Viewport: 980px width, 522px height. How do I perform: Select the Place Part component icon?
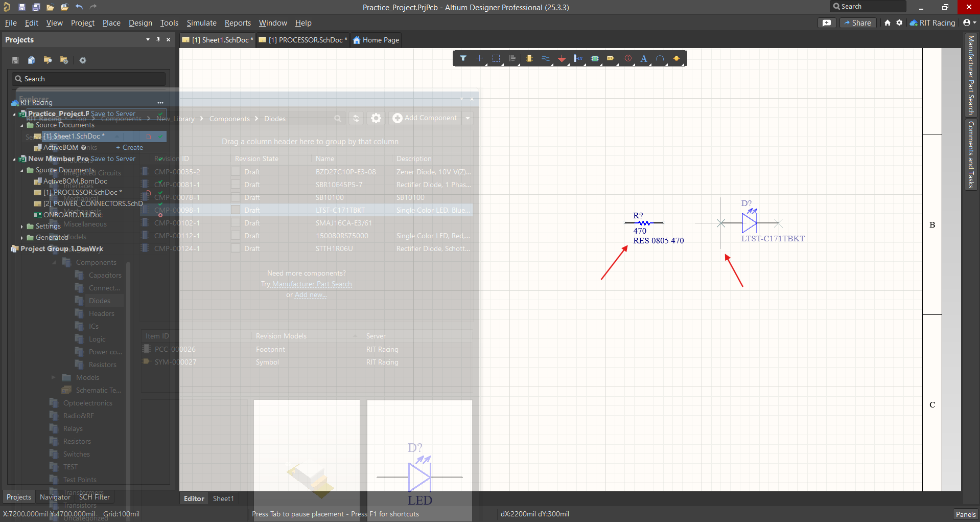pyautogui.click(x=529, y=58)
